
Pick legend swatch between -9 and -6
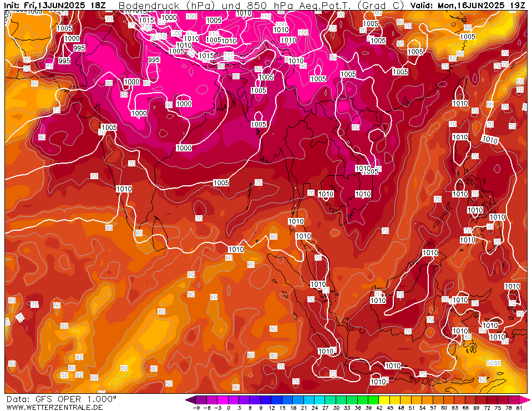click(201, 400)
